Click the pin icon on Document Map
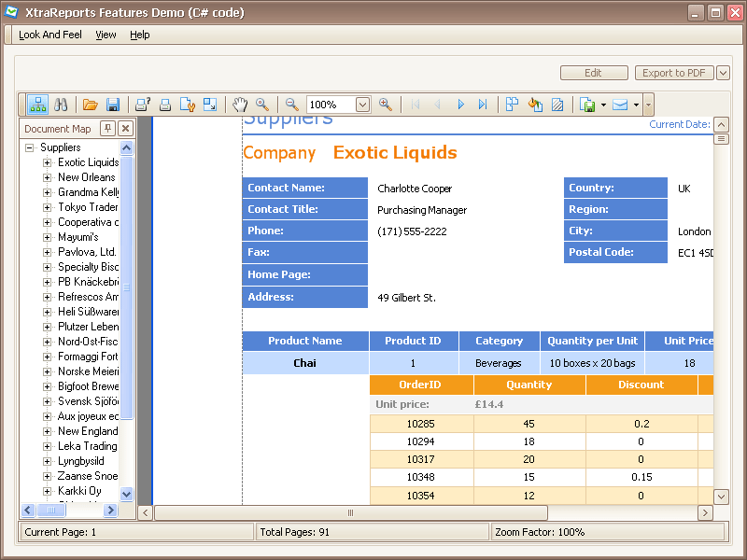The height and width of the screenshot is (560, 747). click(x=110, y=128)
